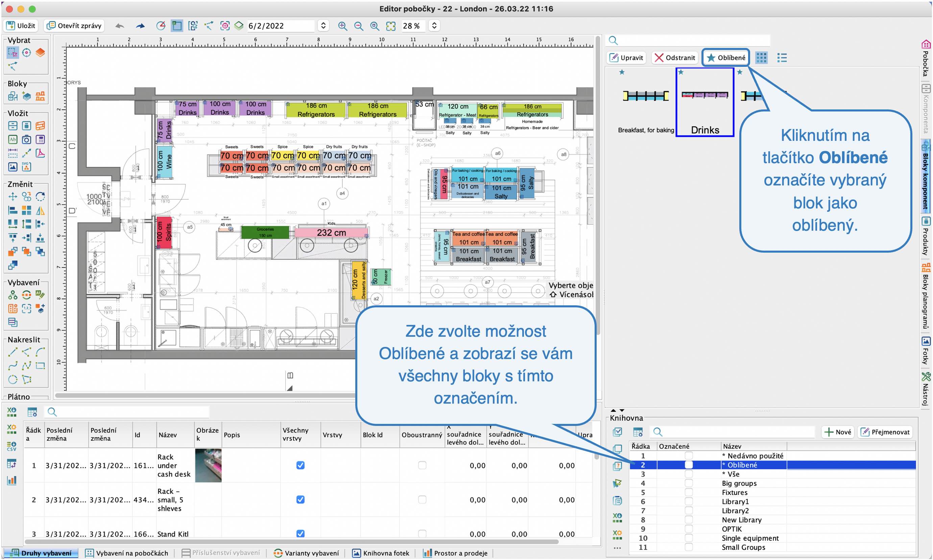Screen dimensions: 933x560
Task: Open the Pobočka side tab
Action: click(x=926, y=58)
